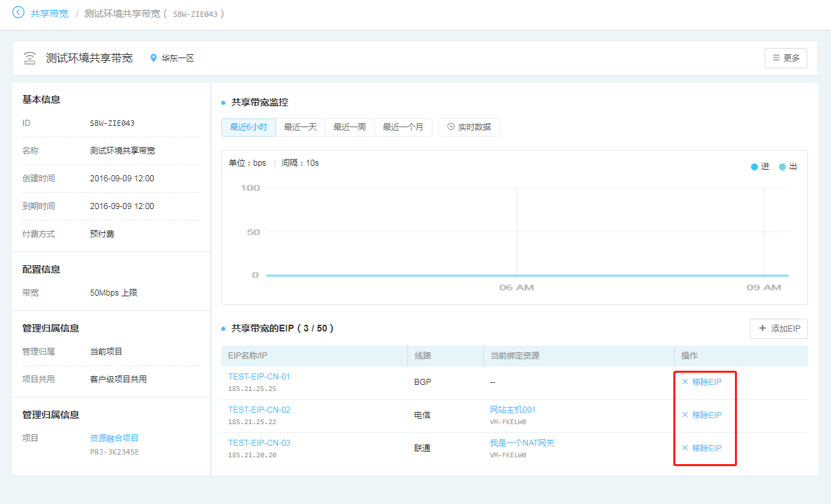831x504 pixels.
Task: Click the 电信 line cell
Action: 422,415
